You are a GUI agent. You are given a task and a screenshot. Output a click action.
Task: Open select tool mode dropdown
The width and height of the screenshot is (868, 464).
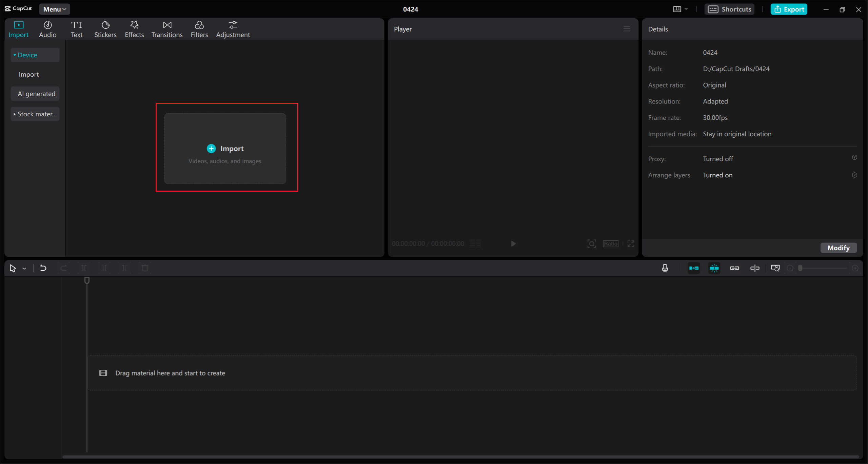click(x=24, y=269)
